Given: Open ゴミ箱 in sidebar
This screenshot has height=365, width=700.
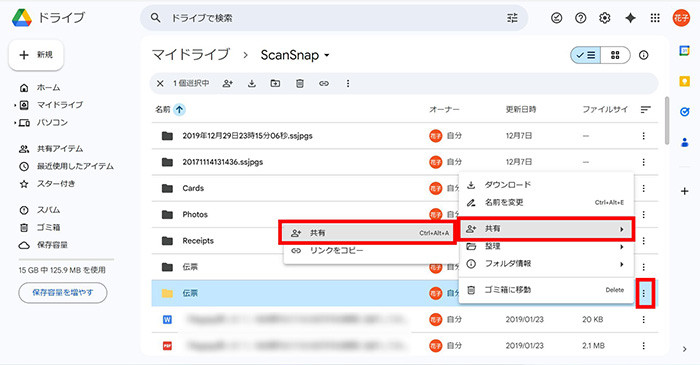Looking at the screenshot, I should [48, 228].
